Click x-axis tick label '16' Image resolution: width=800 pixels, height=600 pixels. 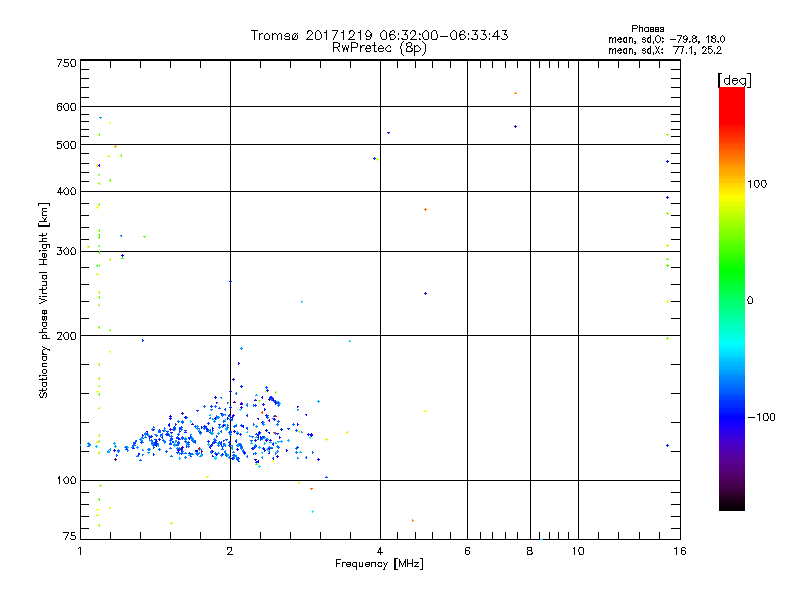tap(680, 551)
